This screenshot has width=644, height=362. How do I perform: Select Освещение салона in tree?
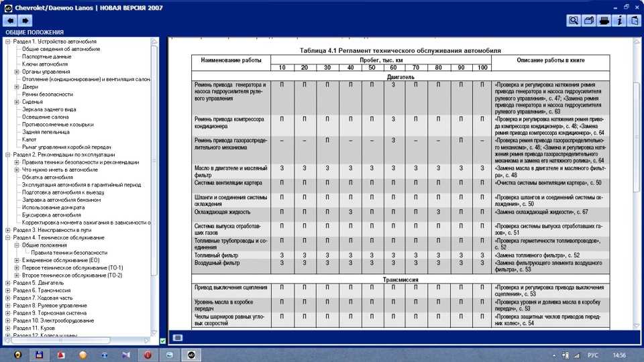pyautogui.click(x=46, y=117)
